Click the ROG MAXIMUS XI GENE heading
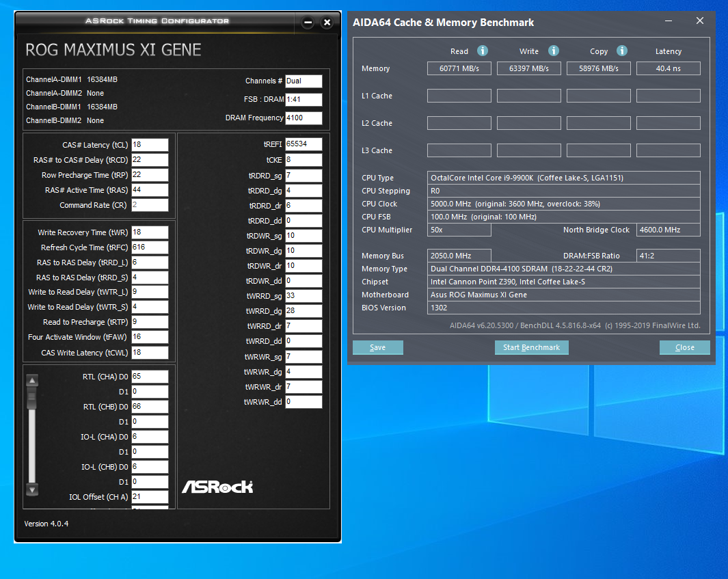The width and height of the screenshot is (728, 579). (113, 50)
